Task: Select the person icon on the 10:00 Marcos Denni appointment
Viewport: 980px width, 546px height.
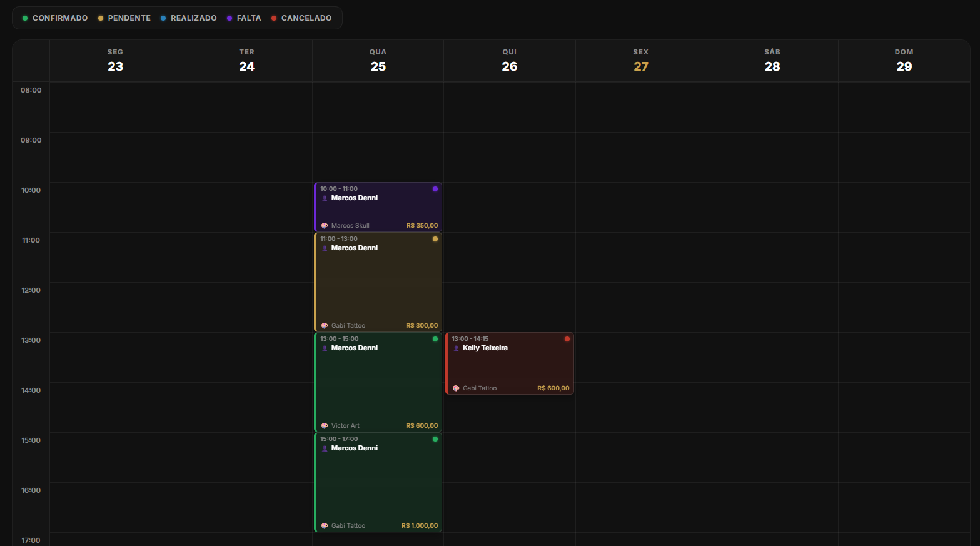Action: pyautogui.click(x=325, y=198)
